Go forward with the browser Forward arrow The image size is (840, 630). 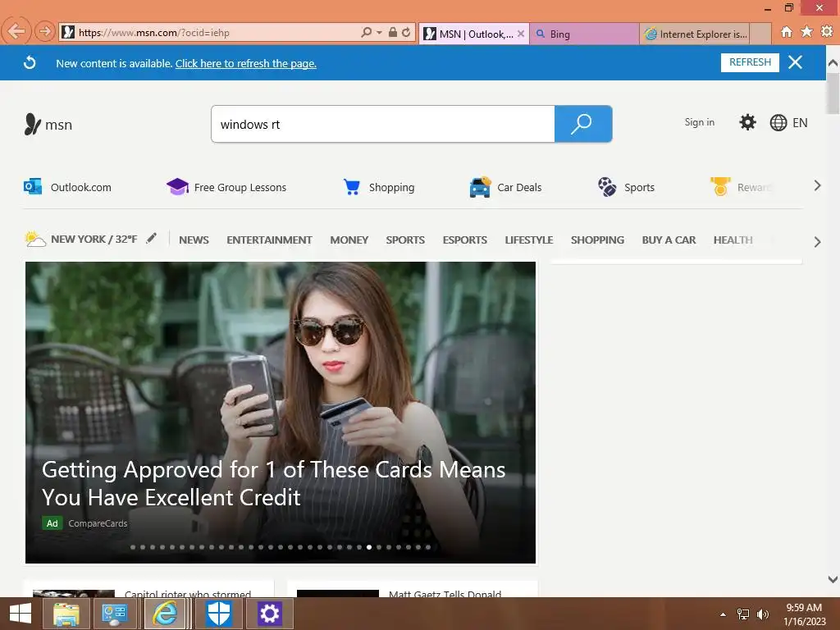pos(45,32)
